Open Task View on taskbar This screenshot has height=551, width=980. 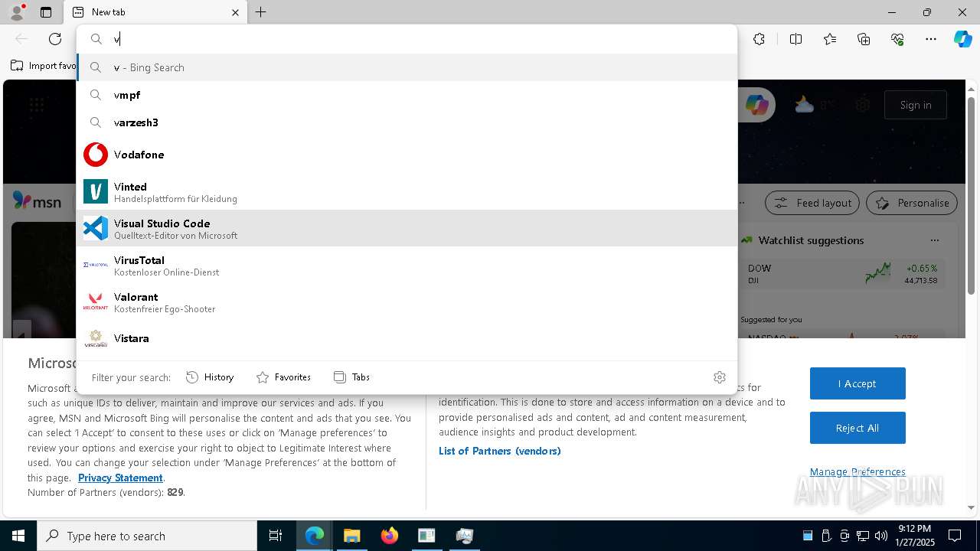pos(276,536)
